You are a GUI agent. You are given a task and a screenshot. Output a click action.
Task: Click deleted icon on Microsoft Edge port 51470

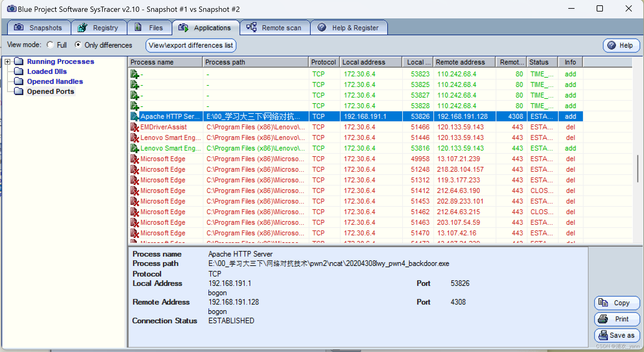(135, 233)
